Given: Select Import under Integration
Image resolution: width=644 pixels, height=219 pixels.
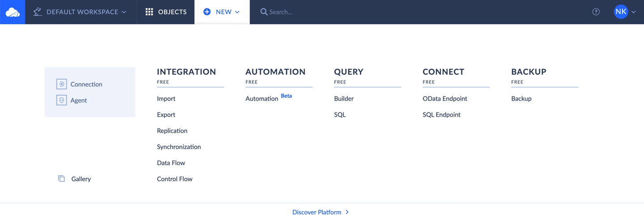Looking at the screenshot, I should 166,98.
